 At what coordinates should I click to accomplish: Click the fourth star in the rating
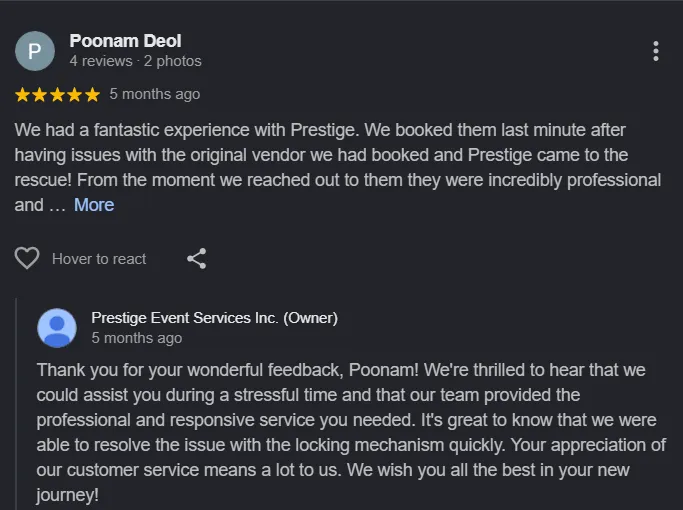tap(75, 95)
